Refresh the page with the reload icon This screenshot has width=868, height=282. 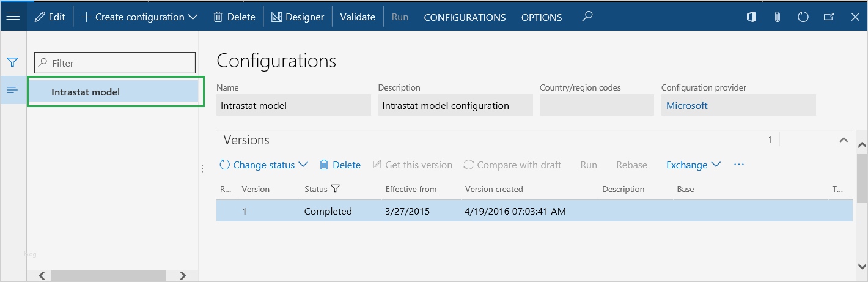pos(803,17)
